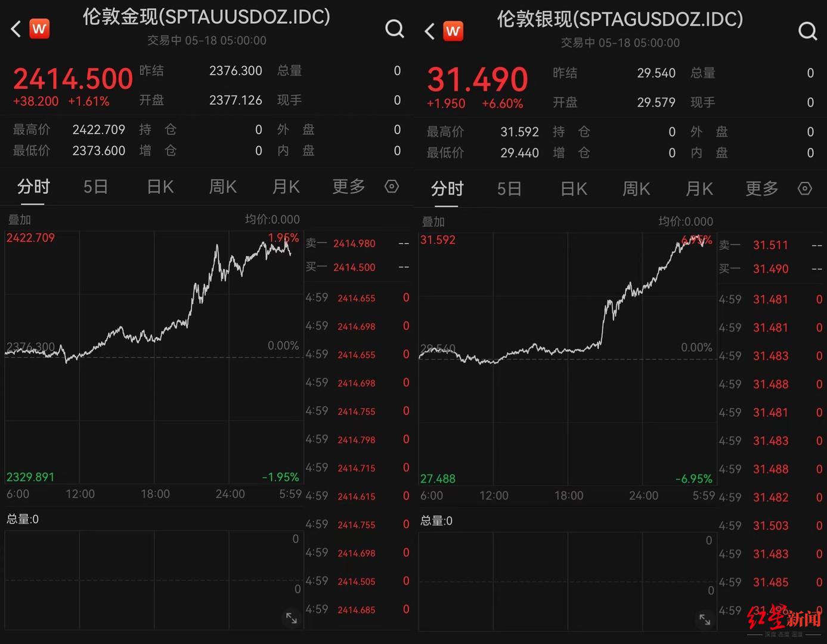This screenshot has width=827, height=644.
Task: Open search in the silver quote panel
Action: click(807, 31)
